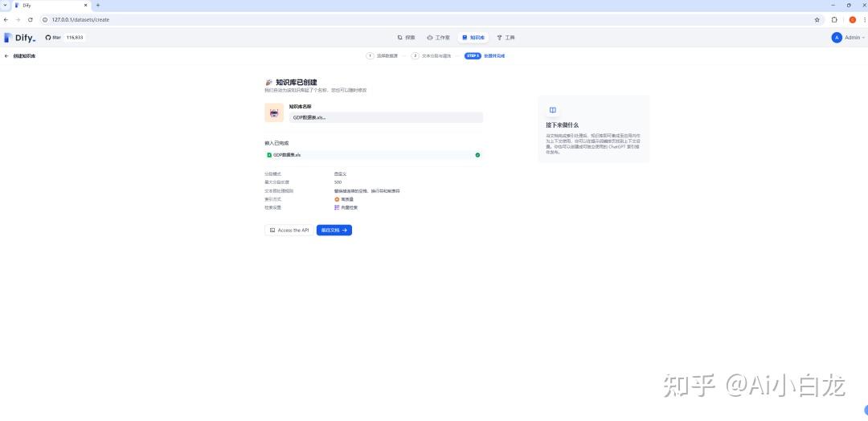Screen dimensions: 868x421
Task: Open Chrome three-dot menu
Action: pyautogui.click(x=862, y=19)
